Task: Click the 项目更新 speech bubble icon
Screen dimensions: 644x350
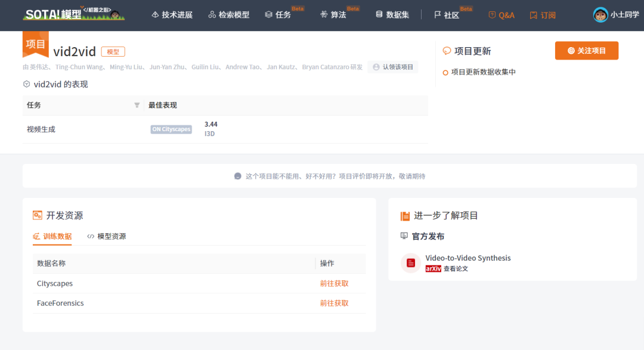Action: click(447, 51)
